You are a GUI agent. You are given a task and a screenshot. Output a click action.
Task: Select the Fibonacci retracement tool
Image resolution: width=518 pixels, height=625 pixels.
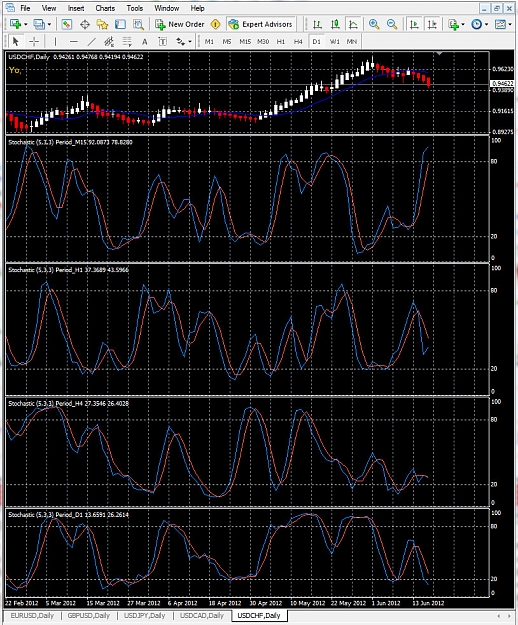point(127,41)
